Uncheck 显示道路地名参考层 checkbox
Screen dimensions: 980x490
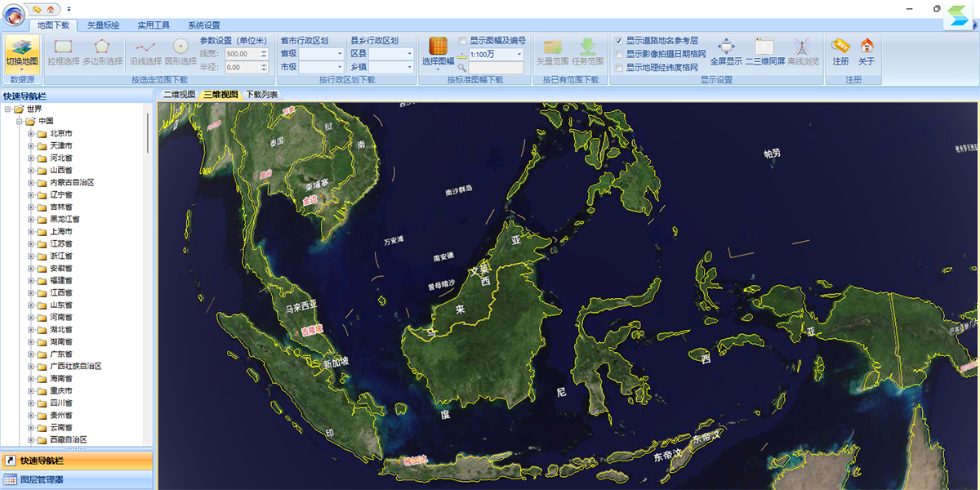pos(619,40)
